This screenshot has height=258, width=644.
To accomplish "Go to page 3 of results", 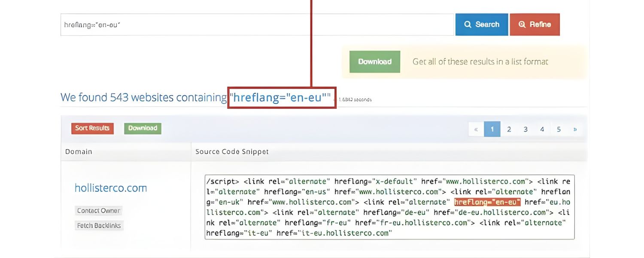I will point(526,129).
